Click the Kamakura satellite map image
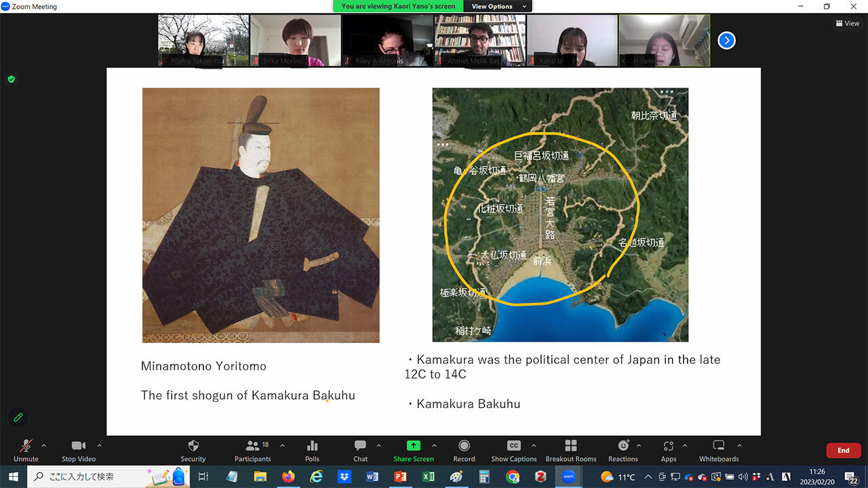868x488 pixels. pyautogui.click(x=560, y=215)
